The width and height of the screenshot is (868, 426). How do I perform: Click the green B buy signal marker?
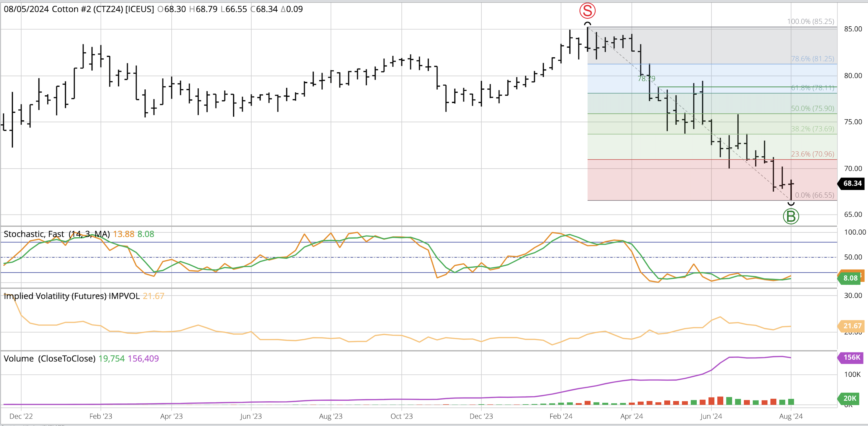pyautogui.click(x=791, y=216)
